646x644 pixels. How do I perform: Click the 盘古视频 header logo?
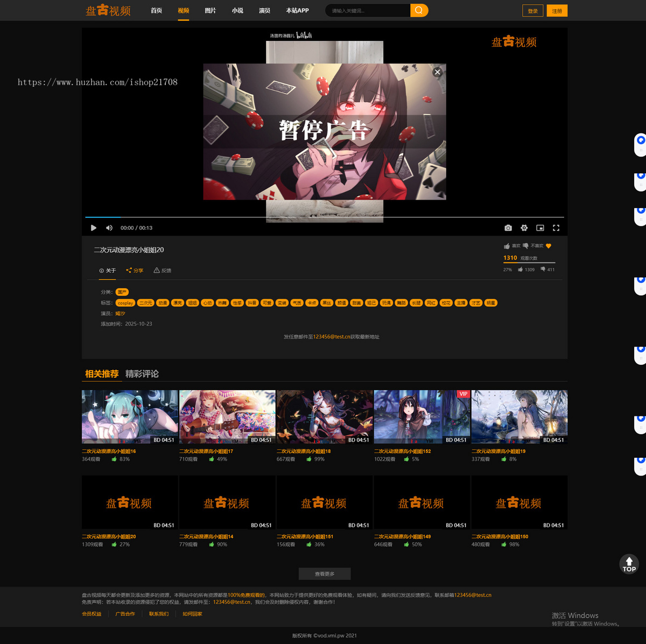click(x=108, y=10)
